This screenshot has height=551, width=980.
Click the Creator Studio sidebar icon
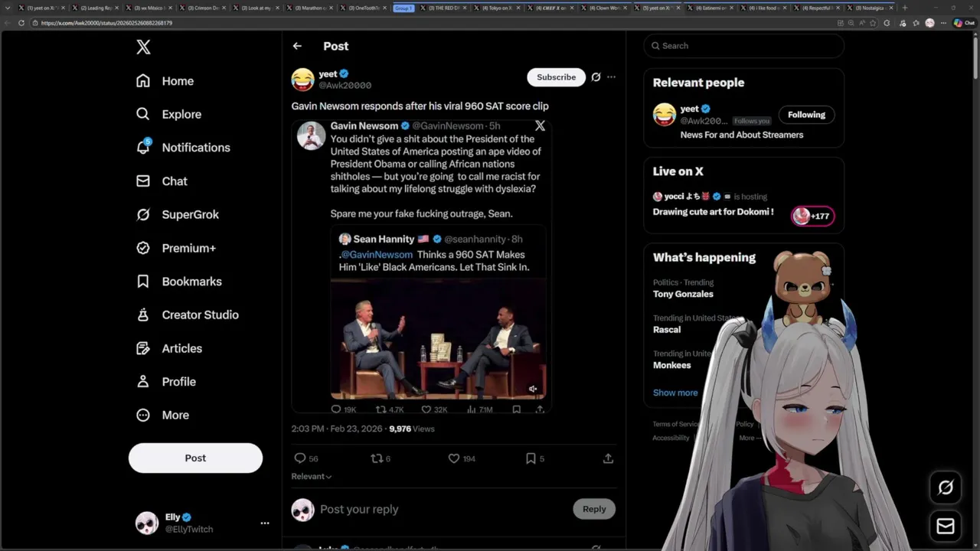point(143,315)
